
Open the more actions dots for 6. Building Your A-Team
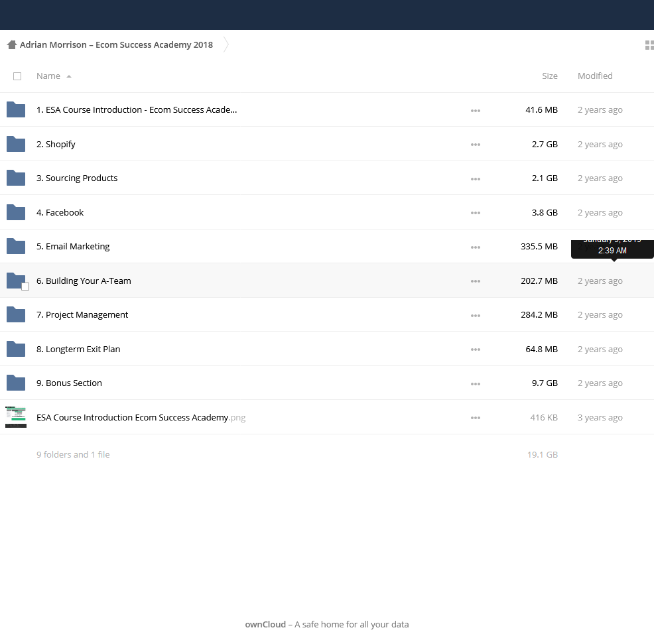[x=476, y=281]
